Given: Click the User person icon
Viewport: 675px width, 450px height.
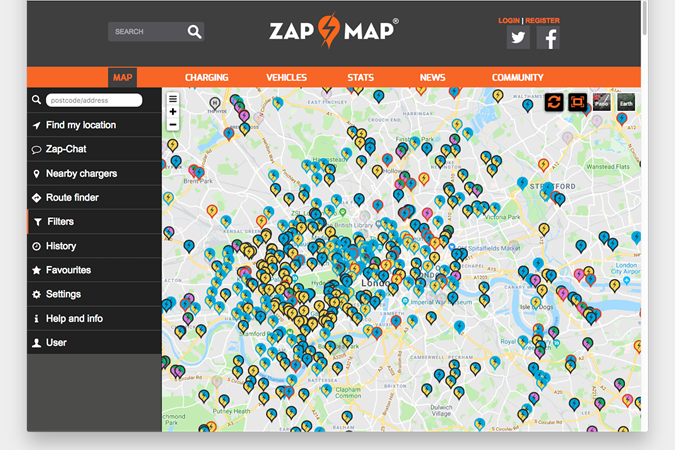Looking at the screenshot, I should 37,343.
